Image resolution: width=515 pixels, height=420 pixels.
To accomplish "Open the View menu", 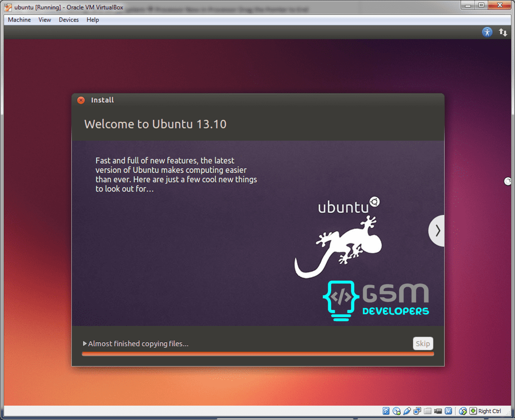I will [x=45, y=20].
